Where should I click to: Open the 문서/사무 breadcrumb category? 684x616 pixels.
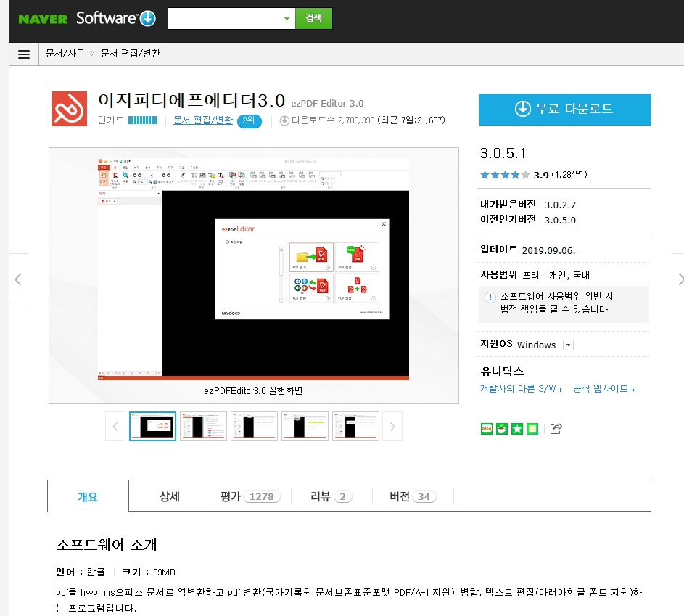tap(65, 53)
